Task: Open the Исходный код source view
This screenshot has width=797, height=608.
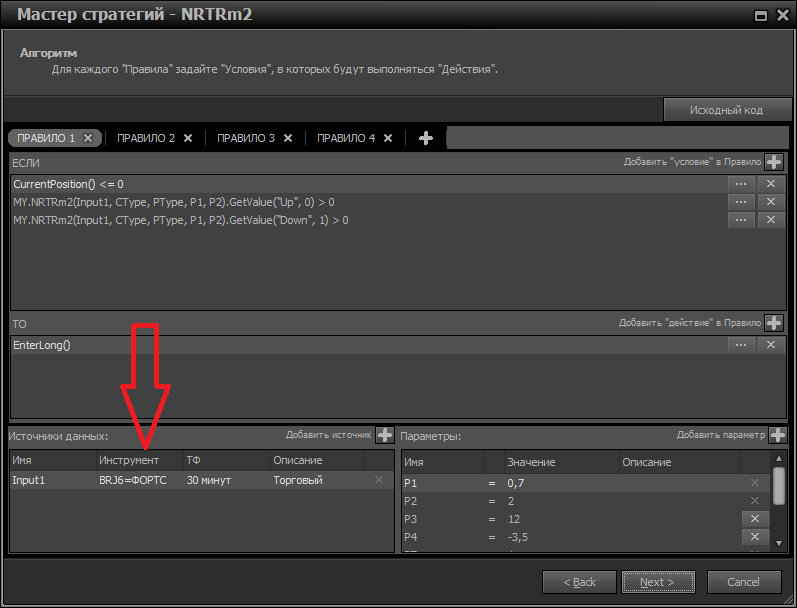Action: pos(726,110)
